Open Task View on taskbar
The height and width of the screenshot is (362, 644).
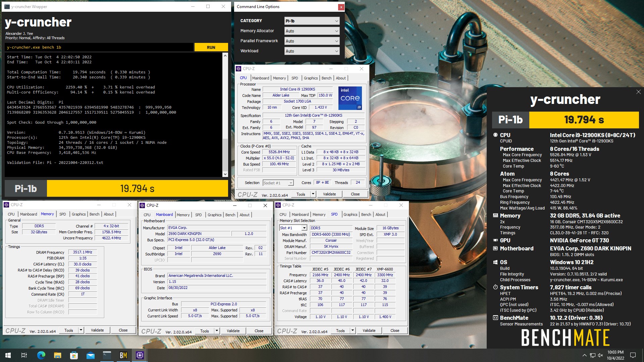[24, 355]
